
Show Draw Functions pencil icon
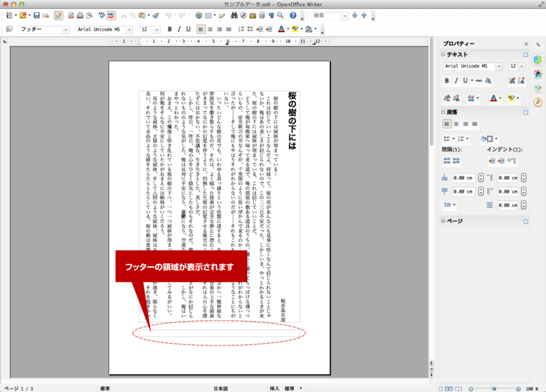[x=222, y=15]
